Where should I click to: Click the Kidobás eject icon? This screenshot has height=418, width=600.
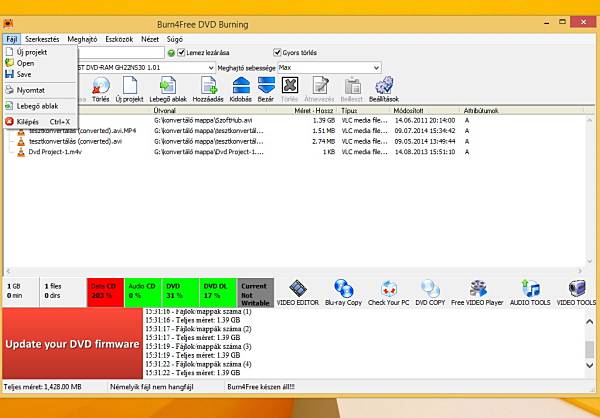pyautogui.click(x=241, y=86)
